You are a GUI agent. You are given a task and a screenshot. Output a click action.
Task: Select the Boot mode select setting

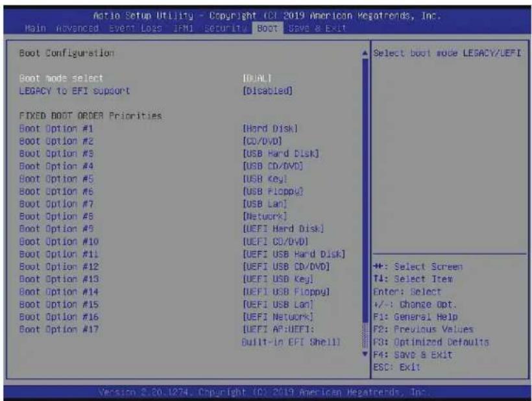61,78
